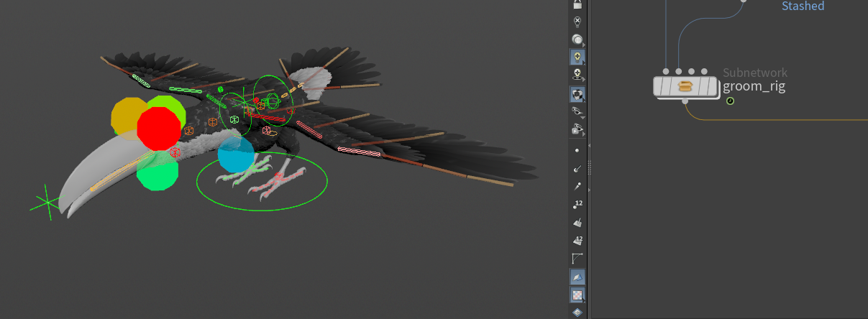The width and height of the screenshot is (868, 319).
Task: Open dropdown arrow on display materials icon
Action: click(583, 100)
